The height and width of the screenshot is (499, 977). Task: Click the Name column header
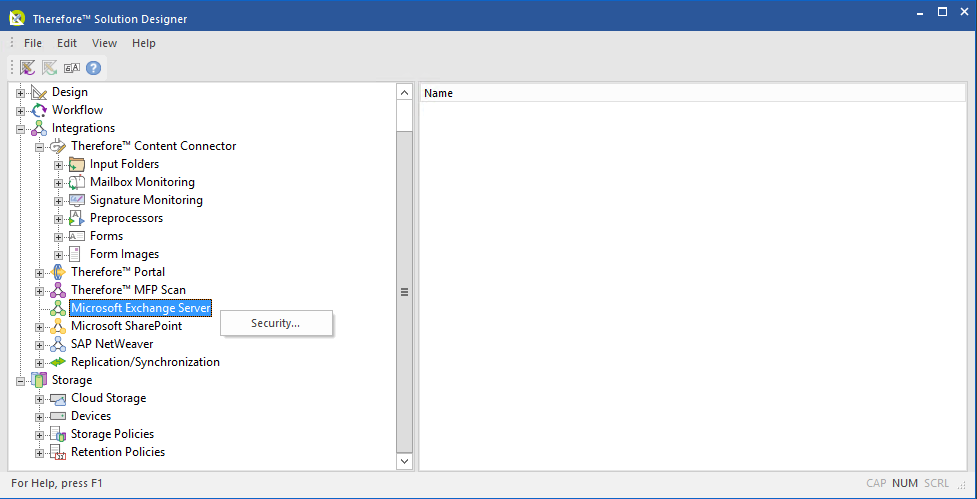click(692, 93)
